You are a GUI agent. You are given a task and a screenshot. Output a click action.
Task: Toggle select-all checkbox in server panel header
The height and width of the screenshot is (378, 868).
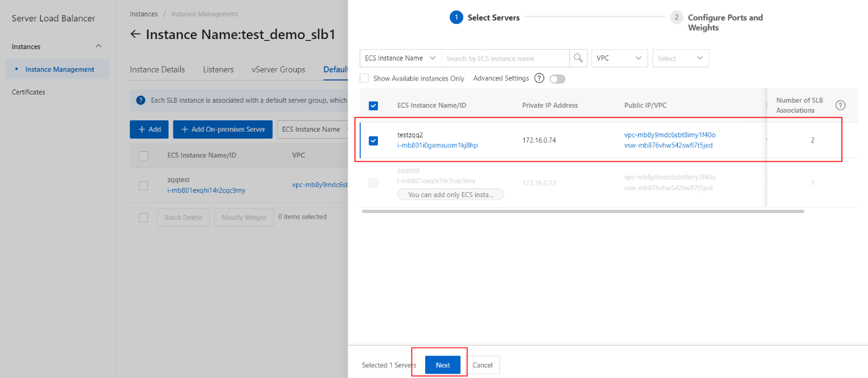[x=373, y=105]
